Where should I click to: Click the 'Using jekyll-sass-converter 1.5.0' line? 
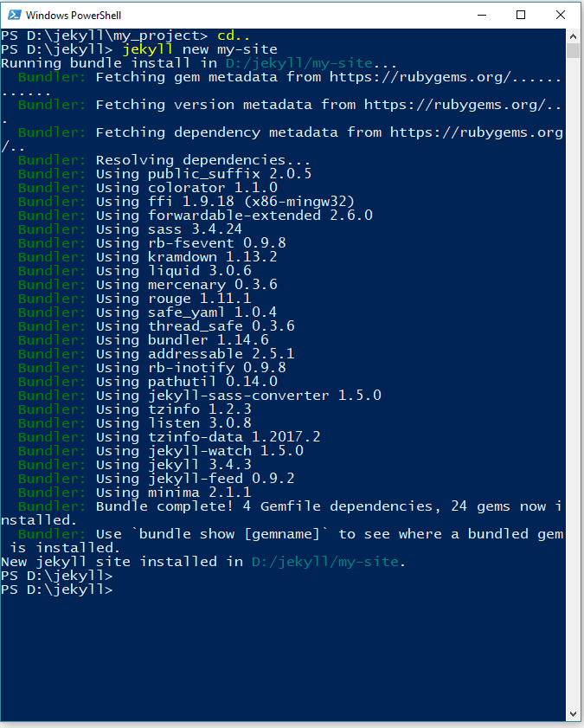click(x=239, y=396)
